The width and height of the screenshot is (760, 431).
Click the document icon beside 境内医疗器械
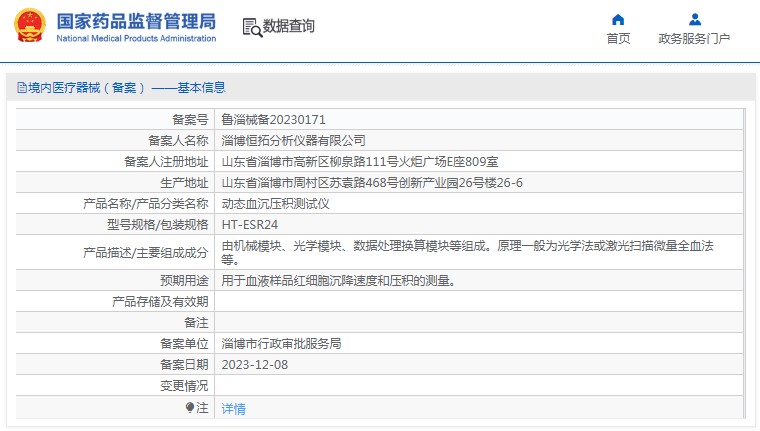22,88
